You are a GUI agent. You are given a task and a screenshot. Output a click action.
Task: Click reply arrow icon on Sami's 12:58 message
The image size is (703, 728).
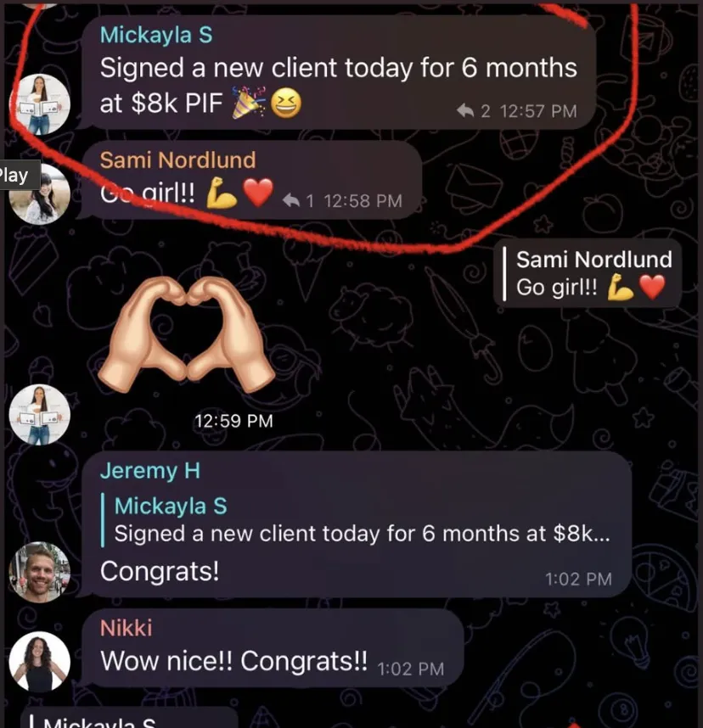(x=291, y=200)
